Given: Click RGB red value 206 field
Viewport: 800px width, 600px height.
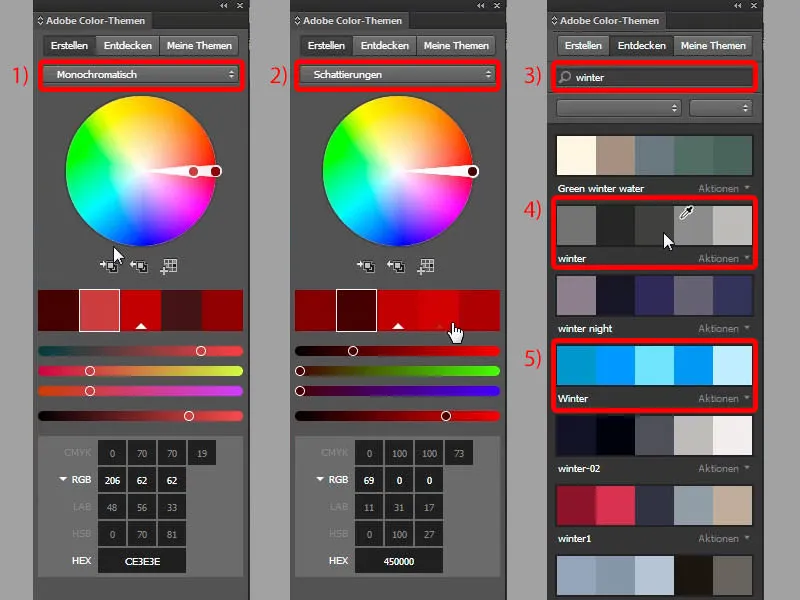Looking at the screenshot, I should coord(112,480).
